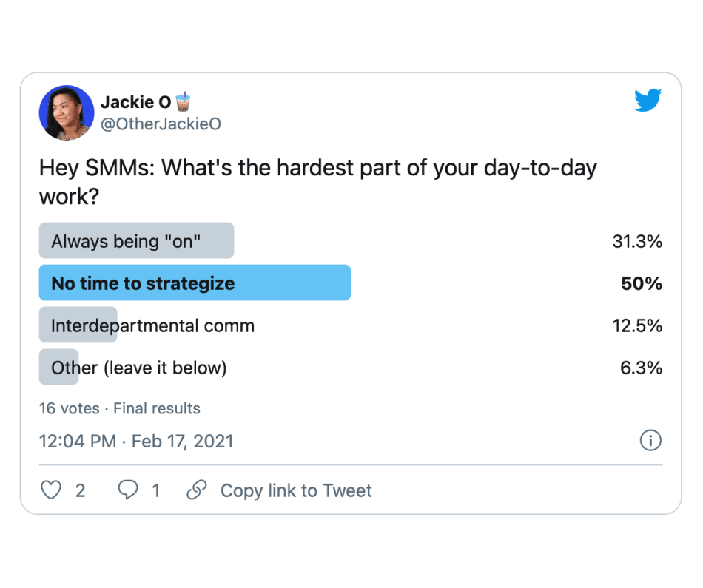Click the link chain icon
This screenshot has width=703, height=588.
coord(196,490)
